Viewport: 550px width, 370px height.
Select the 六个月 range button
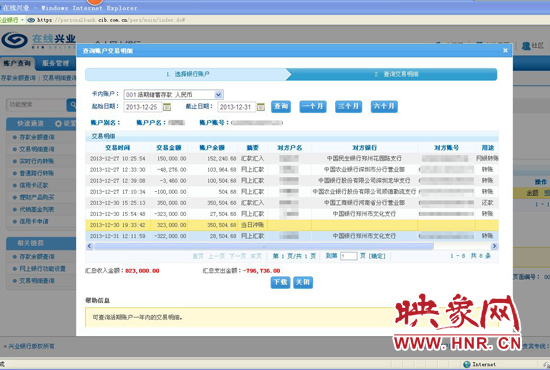point(384,106)
